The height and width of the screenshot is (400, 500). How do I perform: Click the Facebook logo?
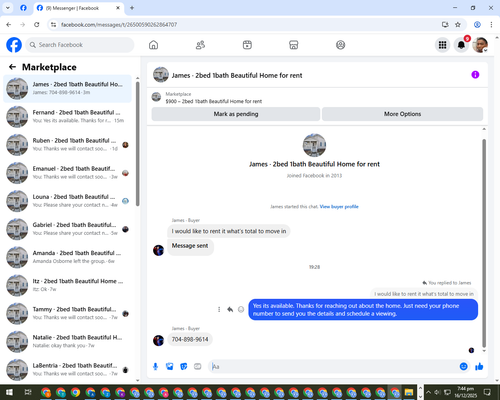tap(14, 45)
